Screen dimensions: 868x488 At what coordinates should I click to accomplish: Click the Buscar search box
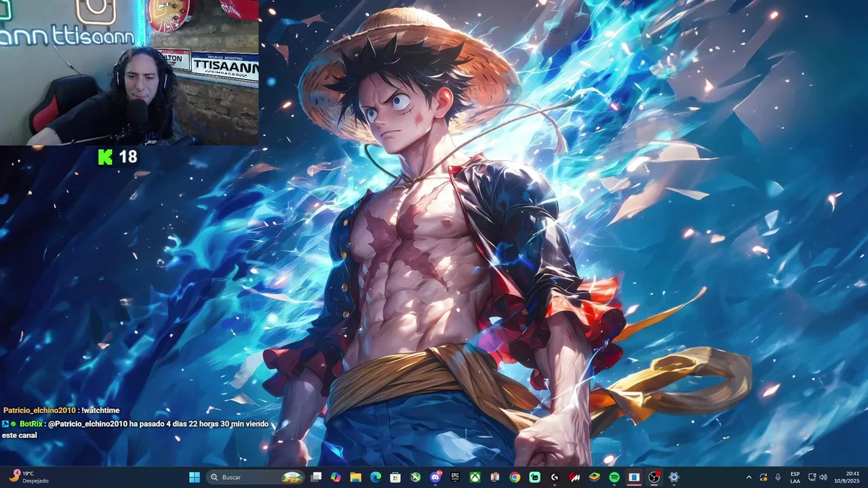pos(255,477)
